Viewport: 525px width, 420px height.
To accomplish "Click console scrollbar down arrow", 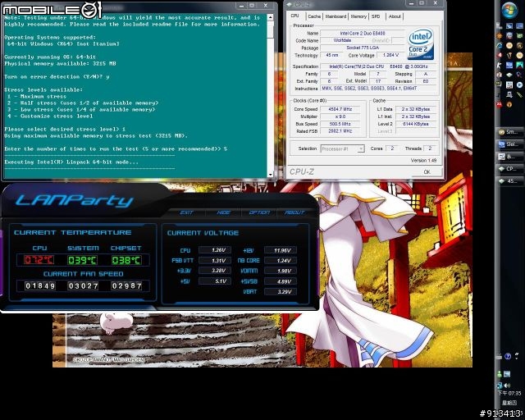I will click(271, 175).
